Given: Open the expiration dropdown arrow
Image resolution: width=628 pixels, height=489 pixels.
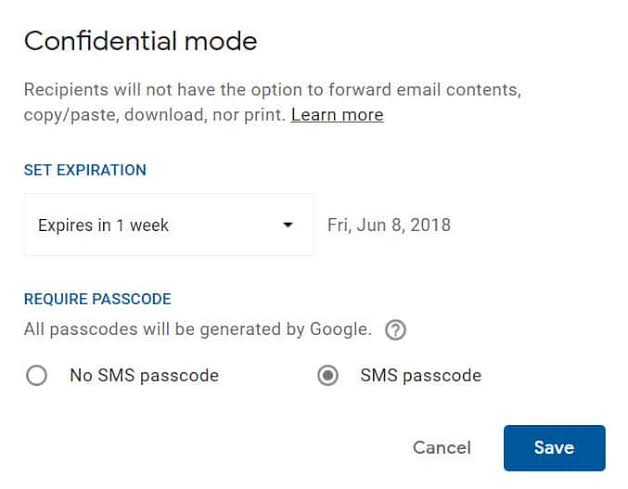Looking at the screenshot, I should coord(288,225).
